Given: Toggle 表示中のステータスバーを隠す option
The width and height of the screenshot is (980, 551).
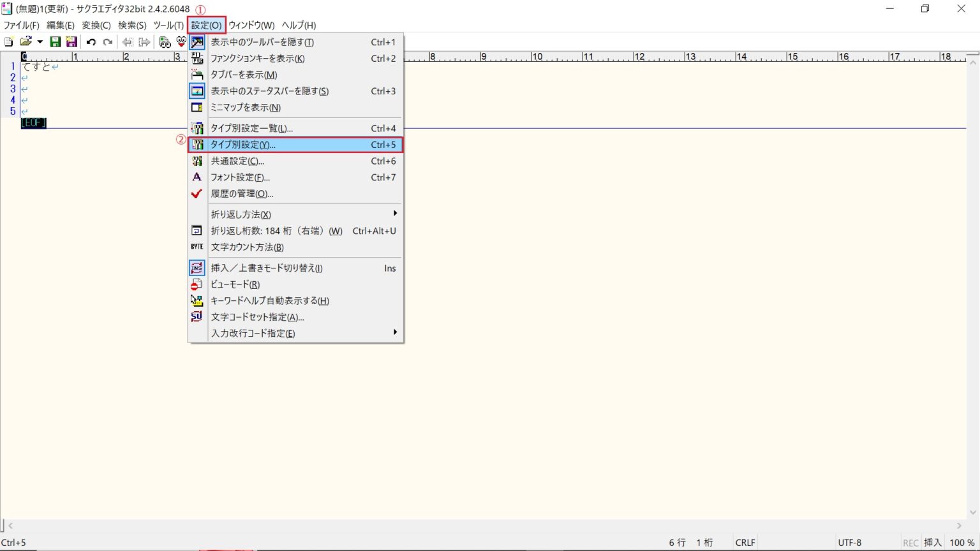Looking at the screenshot, I should [269, 91].
